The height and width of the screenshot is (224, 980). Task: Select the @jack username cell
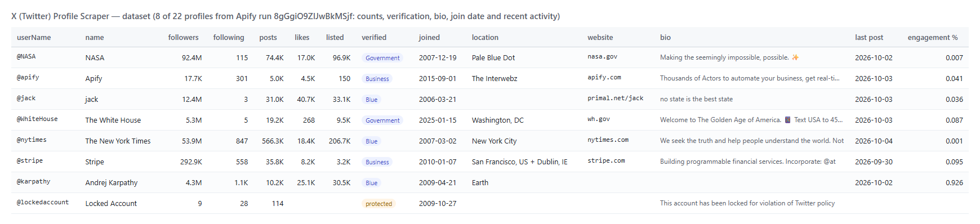click(26, 98)
